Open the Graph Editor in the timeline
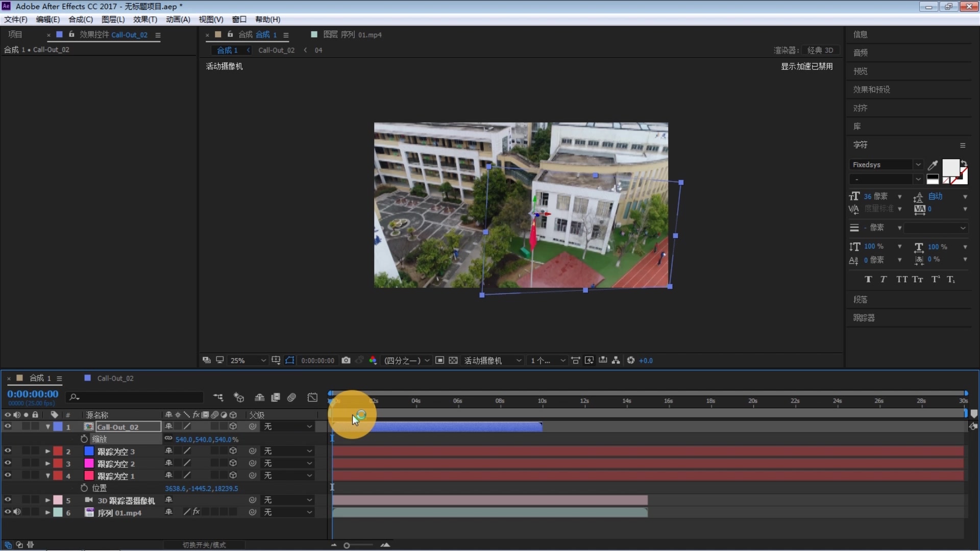This screenshot has height=551, width=980. 312,397
